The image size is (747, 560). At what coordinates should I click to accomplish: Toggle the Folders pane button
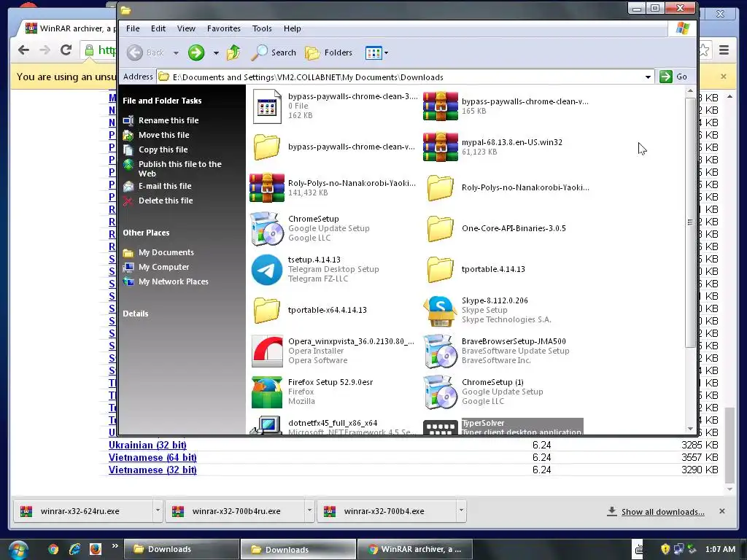pos(329,52)
